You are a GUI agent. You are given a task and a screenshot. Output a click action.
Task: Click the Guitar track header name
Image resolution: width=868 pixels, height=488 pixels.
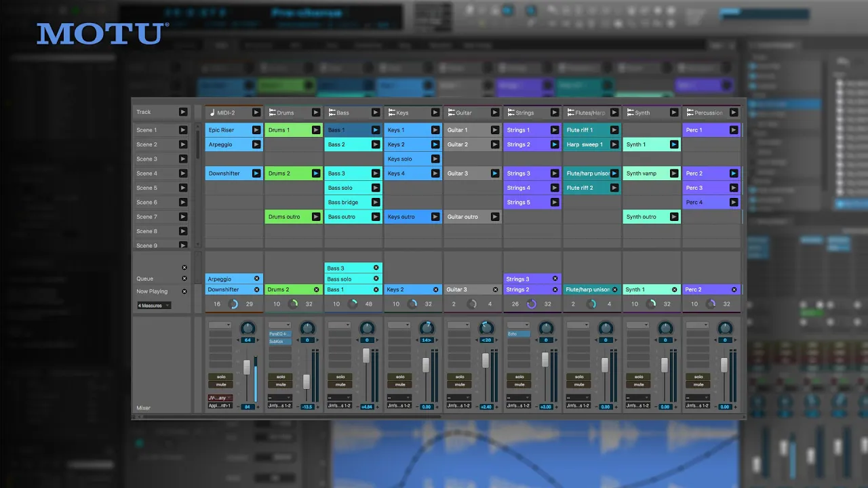click(x=463, y=113)
